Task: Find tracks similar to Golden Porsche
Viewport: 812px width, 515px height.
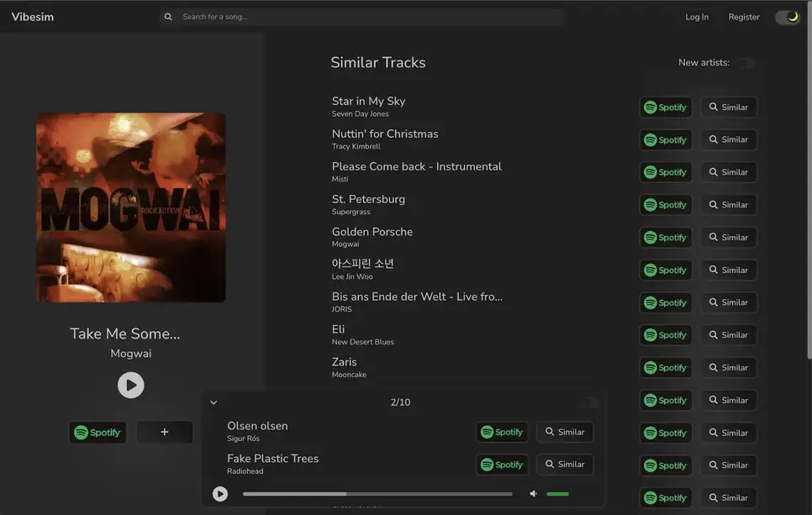Action: click(729, 238)
